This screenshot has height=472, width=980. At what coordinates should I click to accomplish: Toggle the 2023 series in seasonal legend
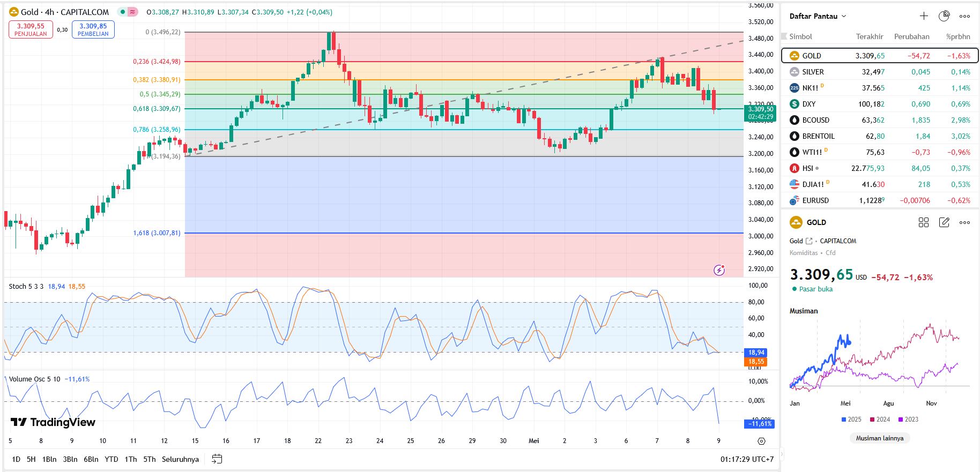[908, 419]
